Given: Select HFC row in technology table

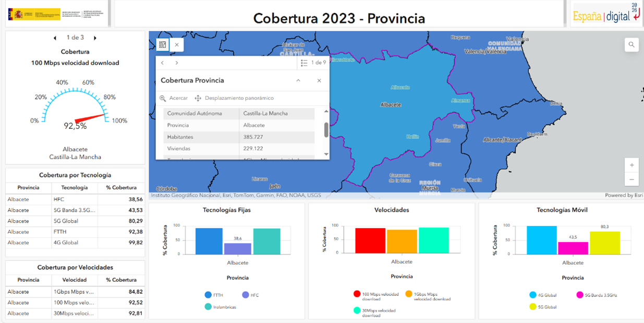Looking at the screenshot, I should pyautogui.click(x=75, y=199).
